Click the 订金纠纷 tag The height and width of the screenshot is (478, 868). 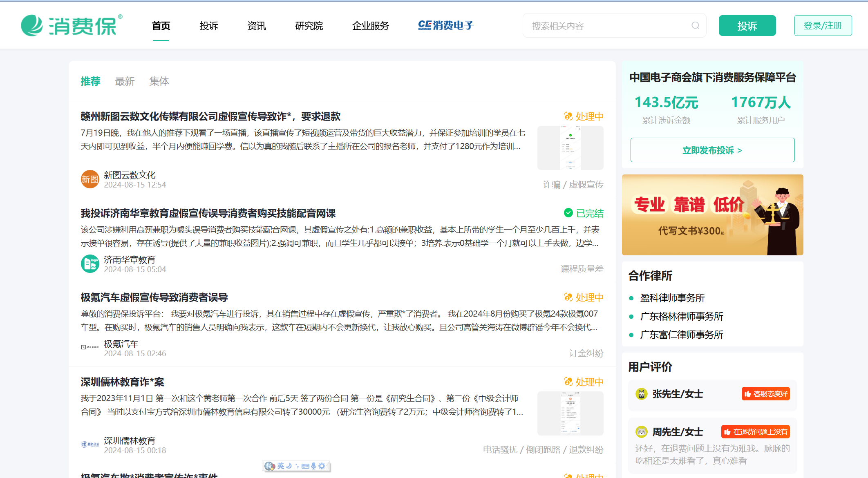(x=586, y=353)
